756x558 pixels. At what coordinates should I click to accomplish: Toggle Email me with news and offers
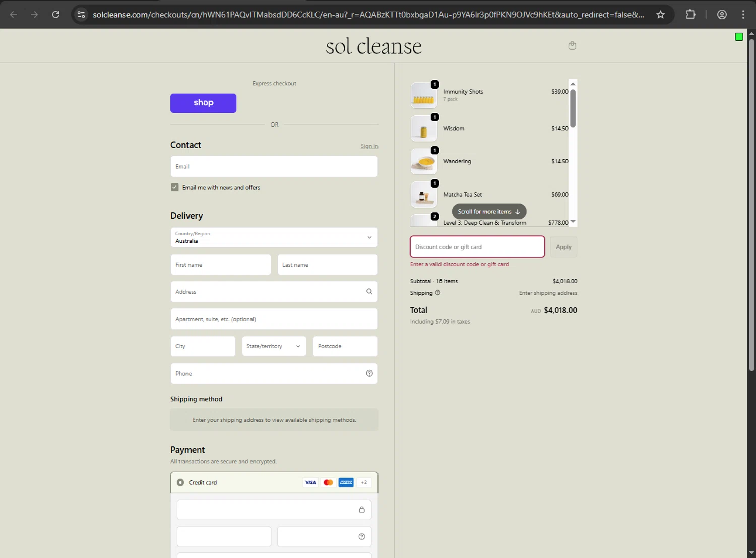coord(175,187)
